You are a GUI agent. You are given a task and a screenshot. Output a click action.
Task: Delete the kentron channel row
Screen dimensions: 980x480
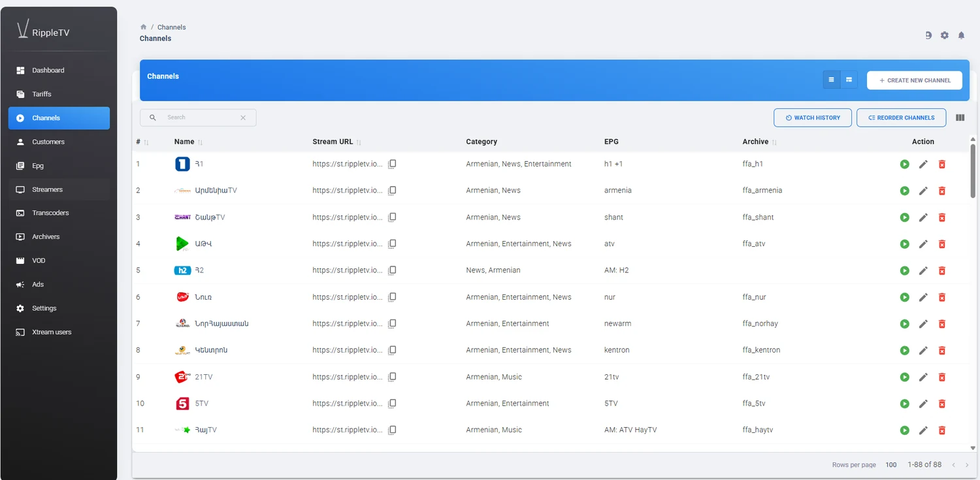[941, 350]
